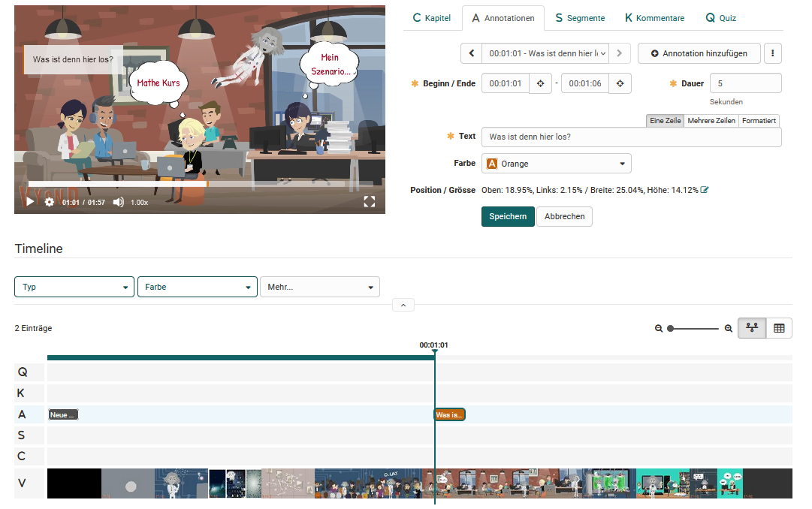Open the Mehr... filter dropdown
The width and height of the screenshot is (812, 509).
[319, 287]
